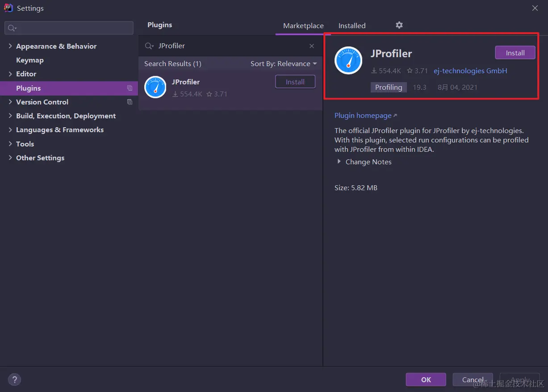
Task: Expand Version Control section arrow
Action: tap(10, 102)
